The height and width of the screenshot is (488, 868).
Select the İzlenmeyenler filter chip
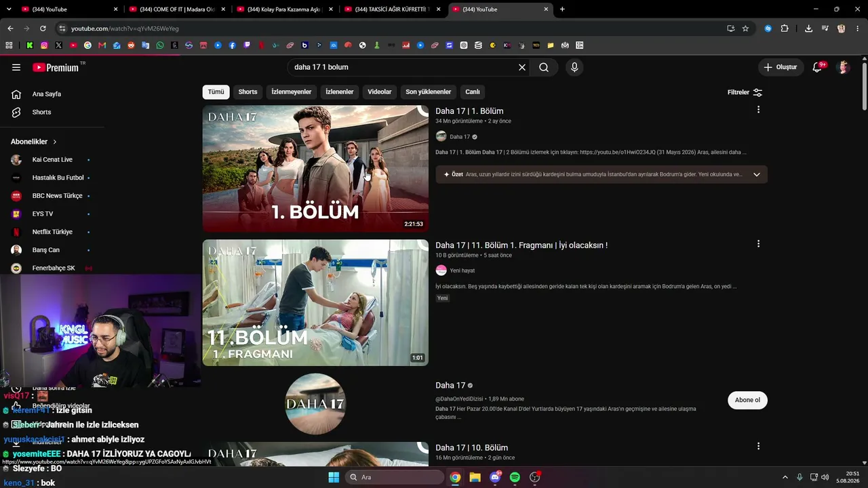292,92
